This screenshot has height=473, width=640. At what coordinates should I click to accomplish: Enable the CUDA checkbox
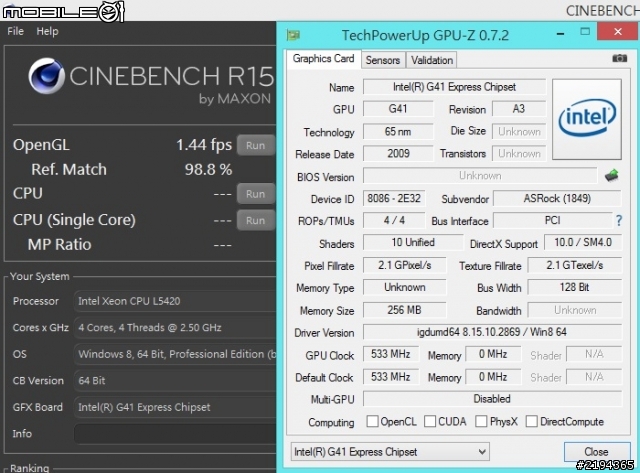430,421
